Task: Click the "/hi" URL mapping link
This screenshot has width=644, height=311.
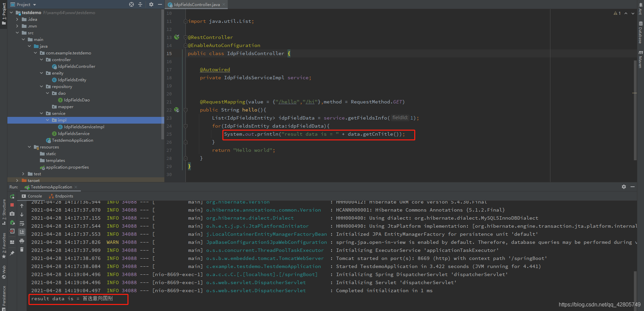Action: pos(310,102)
